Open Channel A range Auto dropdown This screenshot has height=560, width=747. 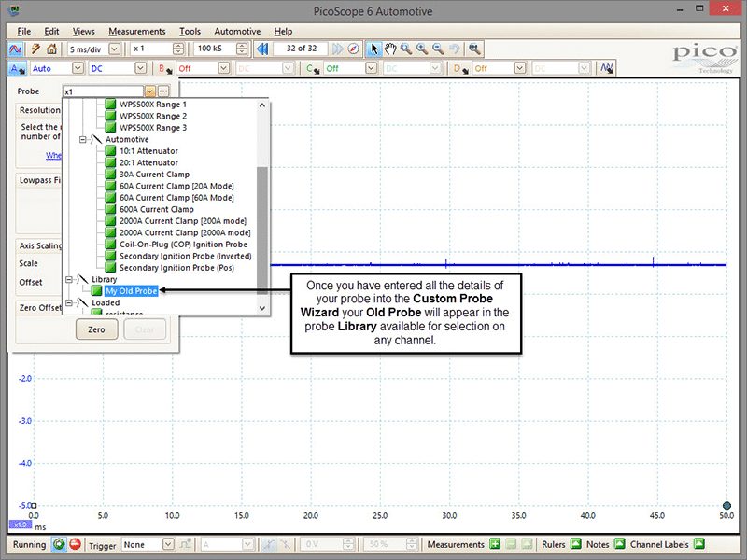tap(57, 68)
